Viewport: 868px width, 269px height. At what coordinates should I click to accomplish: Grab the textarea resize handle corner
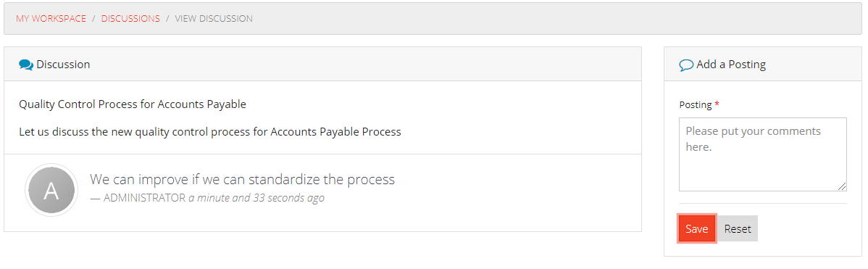pyautogui.click(x=842, y=186)
